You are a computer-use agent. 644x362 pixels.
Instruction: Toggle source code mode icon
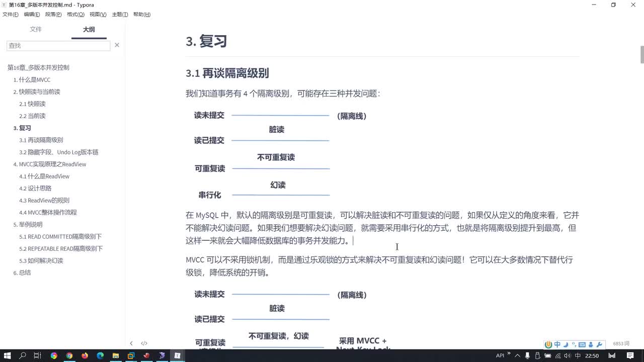coord(144,343)
